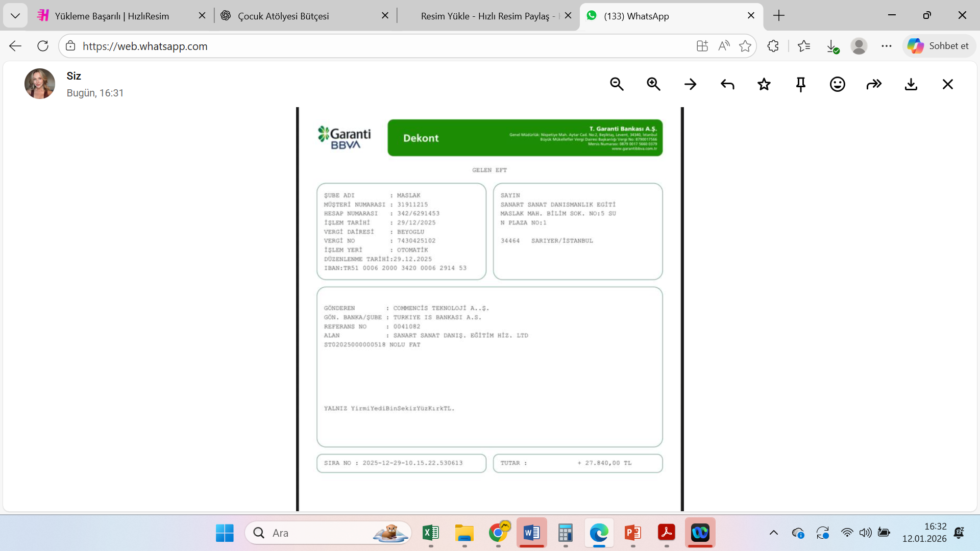Forward the image message
The width and height of the screenshot is (980, 551).
point(874,84)
